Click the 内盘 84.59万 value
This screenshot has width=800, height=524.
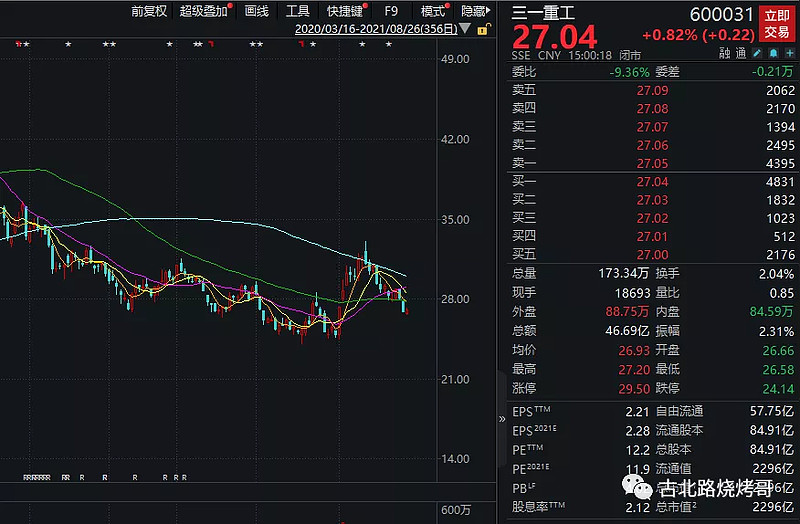pyautogui.click(x=771, y=312)
